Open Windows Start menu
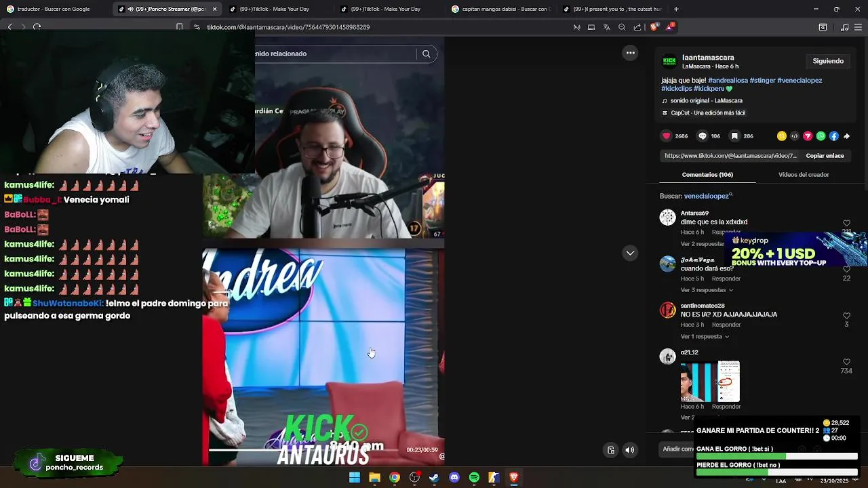This screenshot has width=868, height=488. 355,478
